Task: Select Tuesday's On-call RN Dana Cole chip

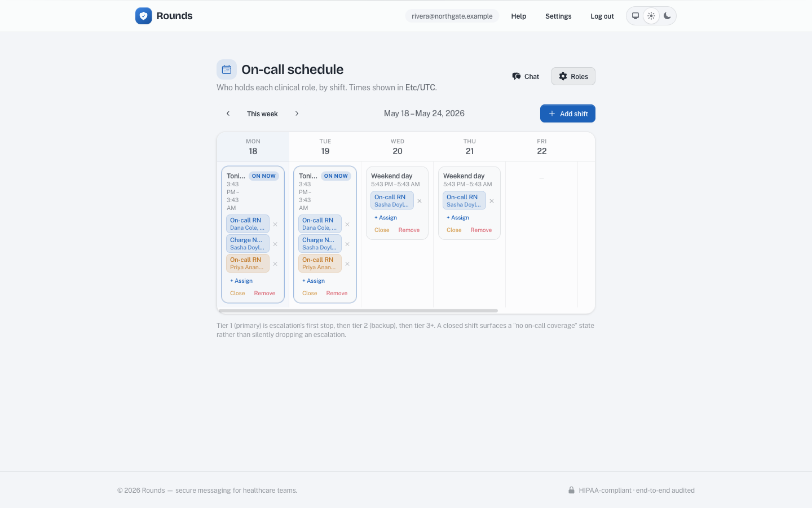Action: click(x=320, y=224)
